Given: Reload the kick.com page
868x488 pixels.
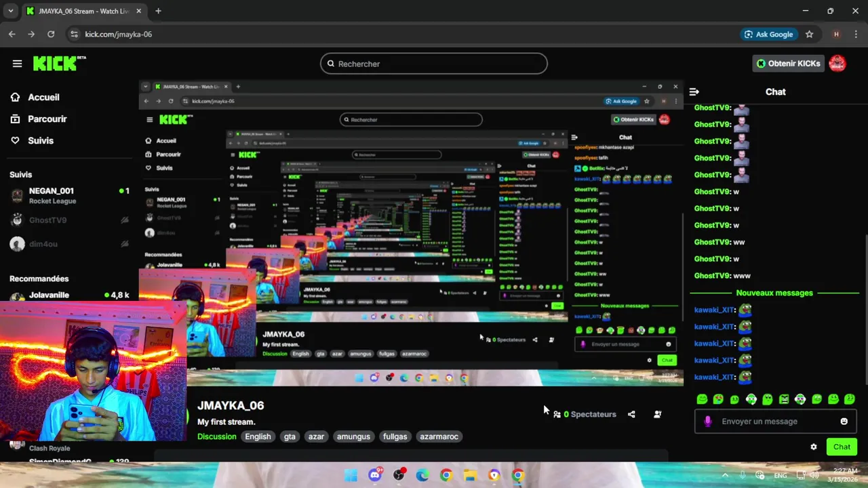Looking at the screenshot, I should point(51,34).
